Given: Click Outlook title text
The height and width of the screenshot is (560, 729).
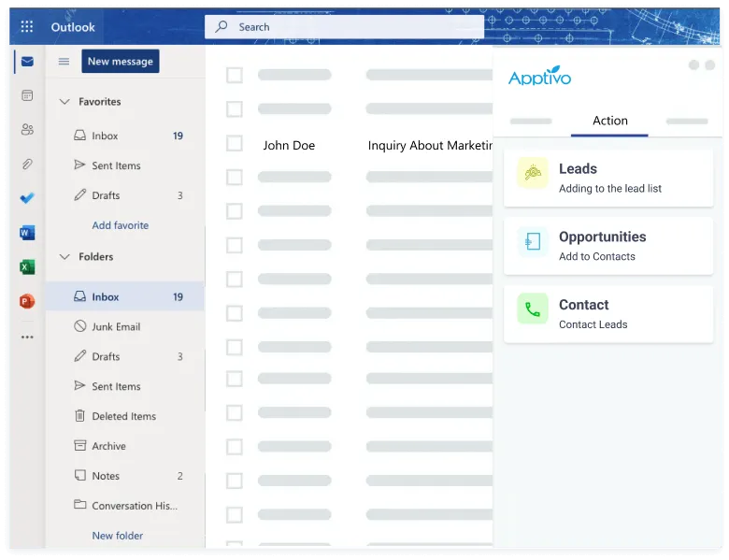Looking at the screenshot, I should [73, 27].
